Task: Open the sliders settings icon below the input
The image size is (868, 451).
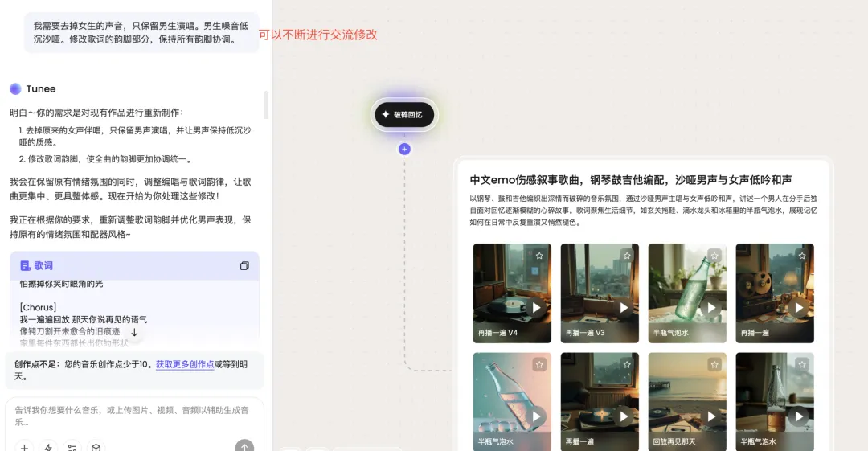Action: [x=72, y=447]
